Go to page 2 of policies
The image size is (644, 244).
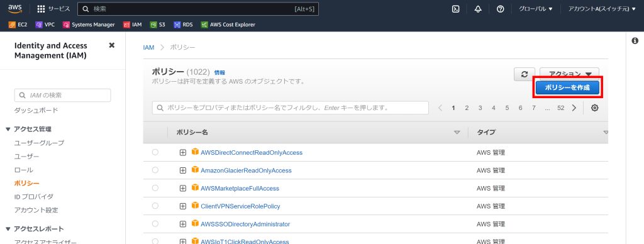467,108
